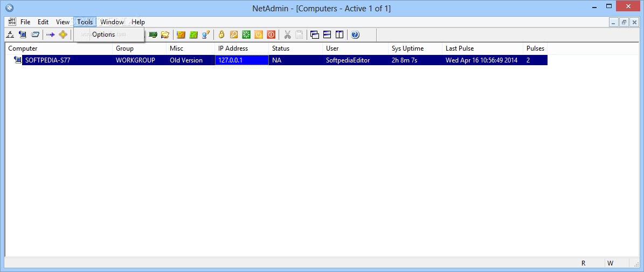Minimize the inner Computers child window

[x=614, y=23]
